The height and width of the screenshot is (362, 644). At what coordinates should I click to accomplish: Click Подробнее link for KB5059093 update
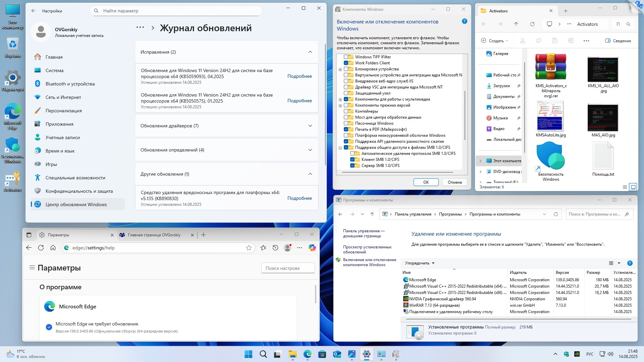coord(300,76)
